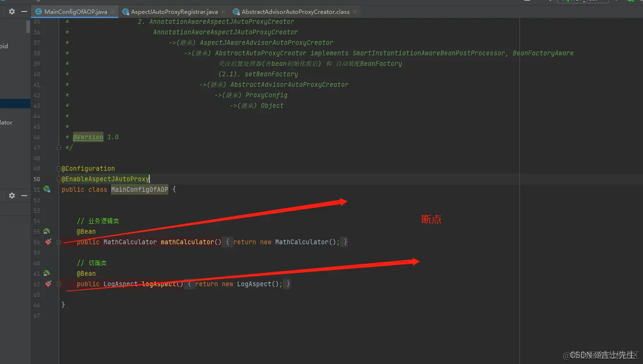Open the AbstractAdvisorAutoProxyCreator.class tab

(295, 11)
